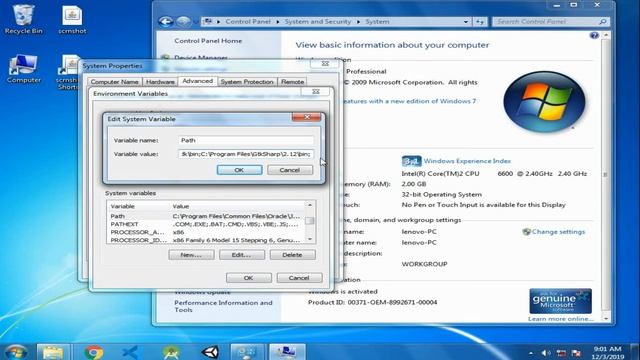Open Unity from the taskbar
This screenshot has width=640, height=360.
pyautogui.click(x=210, y=352)
